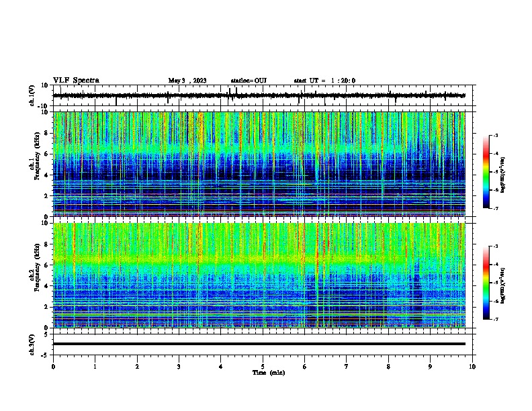This screenshot has height=411, width=532.
Task: Select the "start UT = 1 : 20: 0" label
Action: pos(324,81)
